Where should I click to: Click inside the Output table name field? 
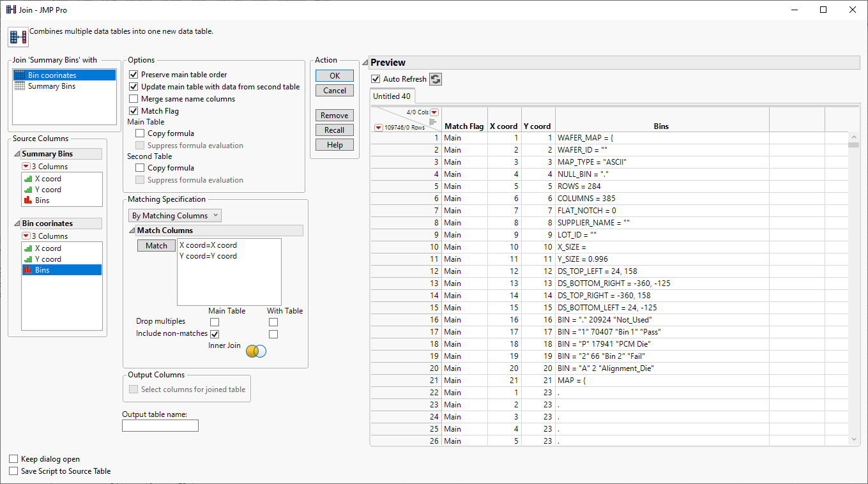160,425
